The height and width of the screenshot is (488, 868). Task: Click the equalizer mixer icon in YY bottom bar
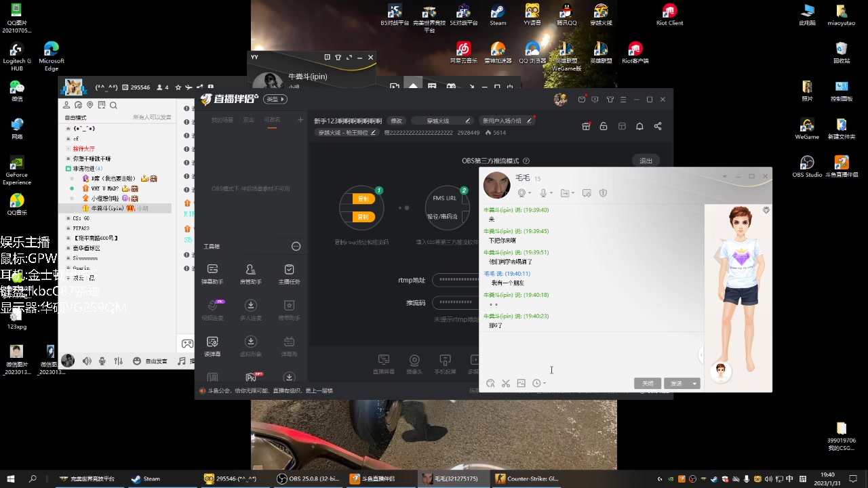coord(119,361)
